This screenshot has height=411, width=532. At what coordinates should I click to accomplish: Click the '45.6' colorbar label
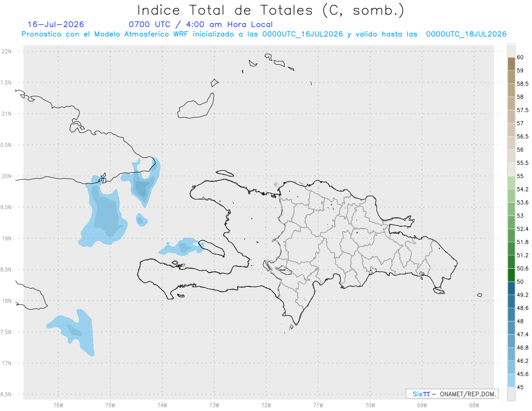click(x=522, y=374)
